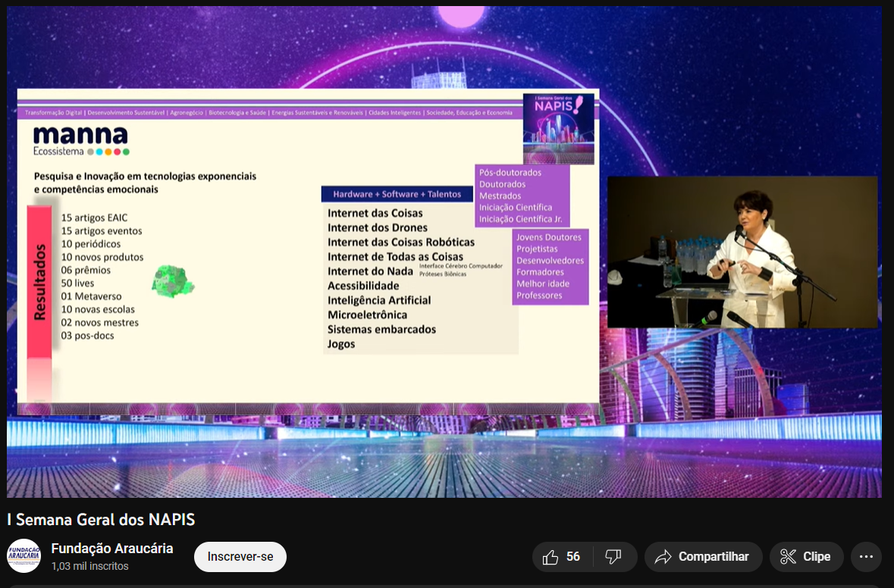This screenshot has height=588, width=894.
Task: Subscribe using the Inscrever-se button
Action: [x=240, y=557]
